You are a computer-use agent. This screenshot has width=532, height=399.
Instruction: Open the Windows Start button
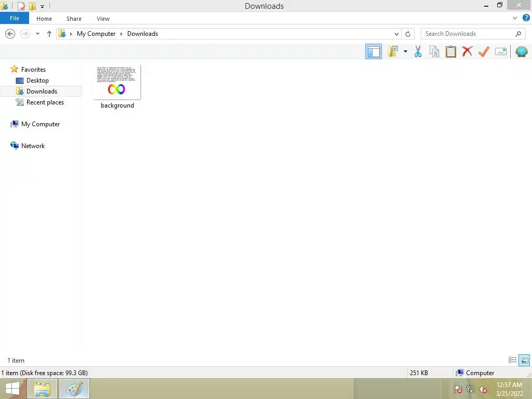pyautogui.click(x=12, y=389)
